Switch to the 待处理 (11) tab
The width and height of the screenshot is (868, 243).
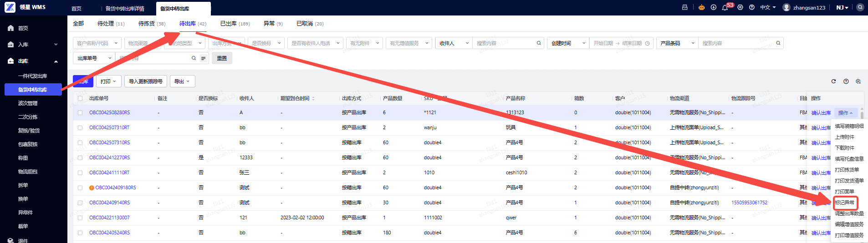pyautogui.click(x=111, y=24)
